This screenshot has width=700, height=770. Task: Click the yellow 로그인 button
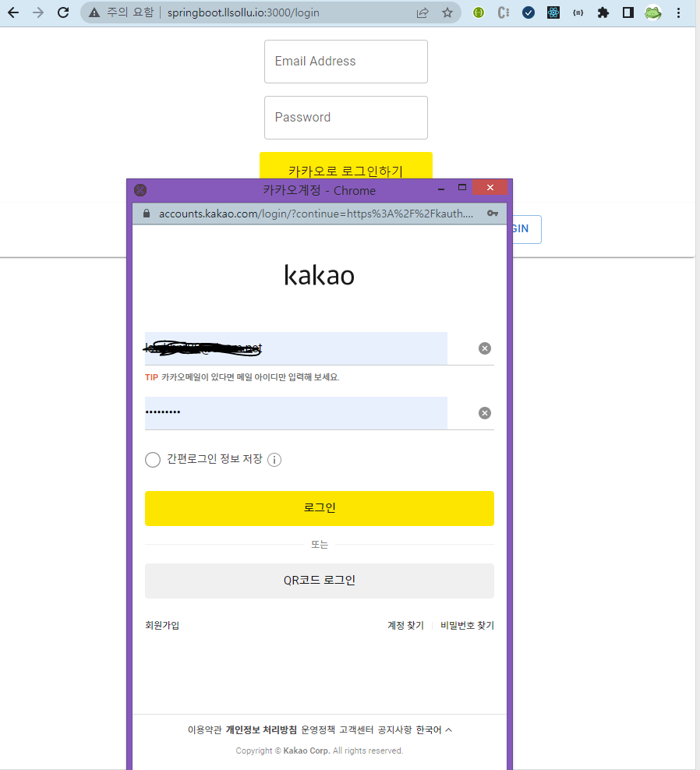320,508
